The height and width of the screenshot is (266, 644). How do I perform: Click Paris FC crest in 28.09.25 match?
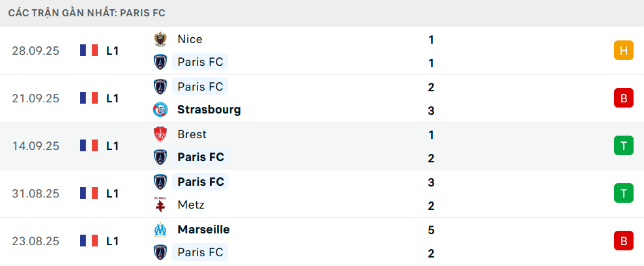click(x=160, y=63)
